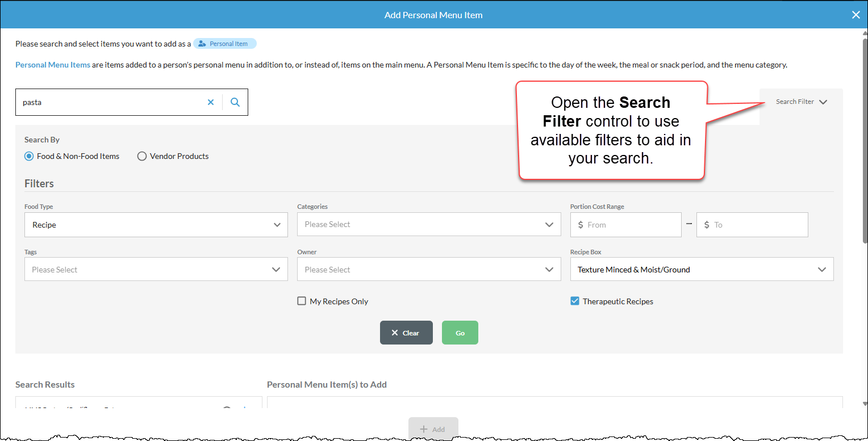Viewport: 868px width, 441px height.
Task: Uncheck the Therapeutic Recipes checkbox
Action: click(x=575, y=301)
